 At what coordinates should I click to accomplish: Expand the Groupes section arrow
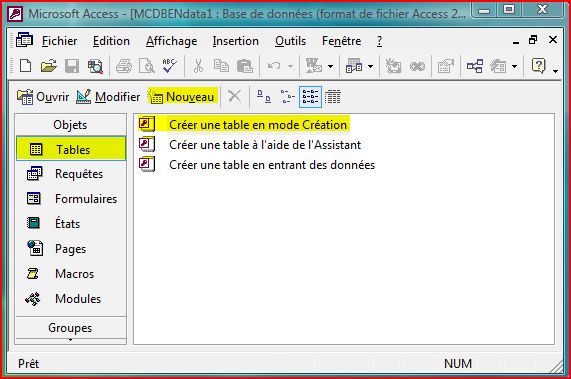[x=70, y=340]
